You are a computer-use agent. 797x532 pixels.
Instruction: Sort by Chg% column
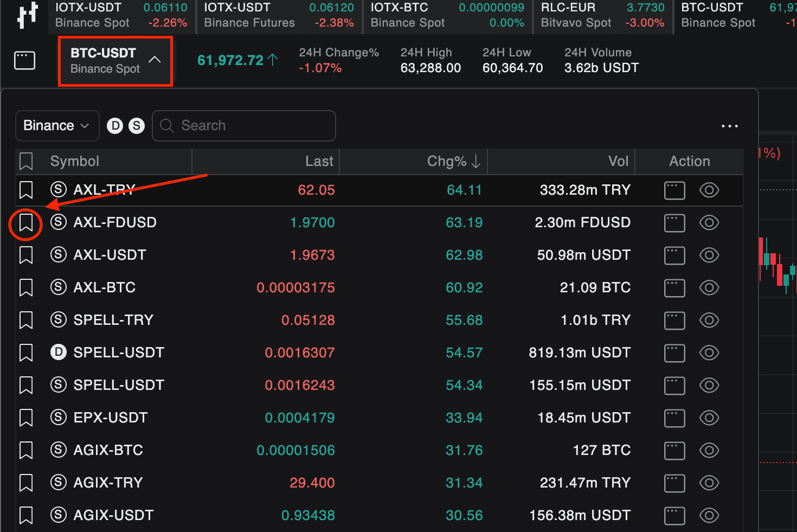(454, 161)
